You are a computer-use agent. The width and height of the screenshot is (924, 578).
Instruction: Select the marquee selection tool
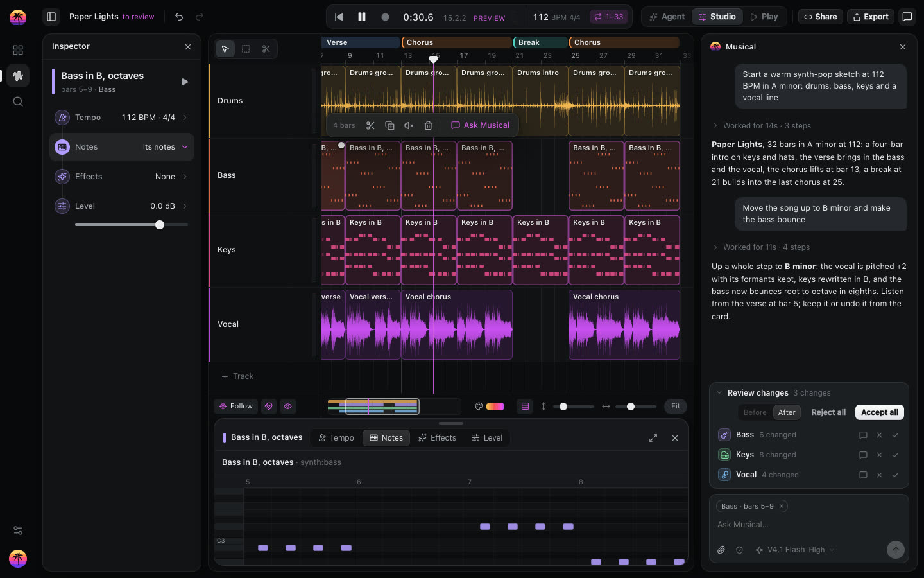coord(246,49)
